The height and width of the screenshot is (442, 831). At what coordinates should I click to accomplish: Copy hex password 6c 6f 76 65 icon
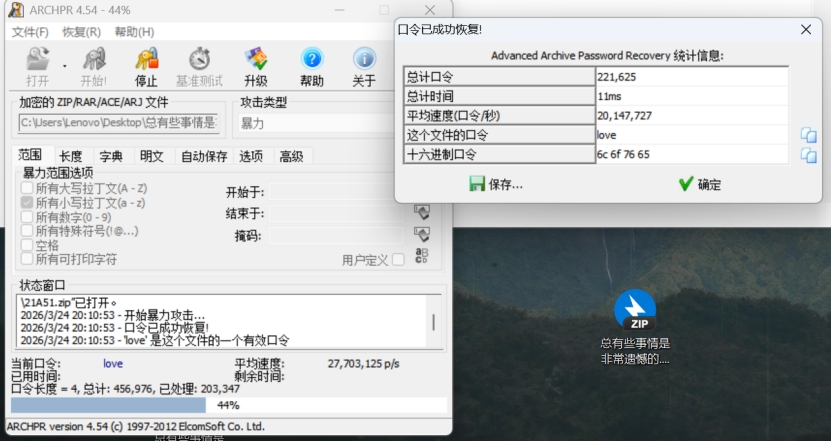808,155
